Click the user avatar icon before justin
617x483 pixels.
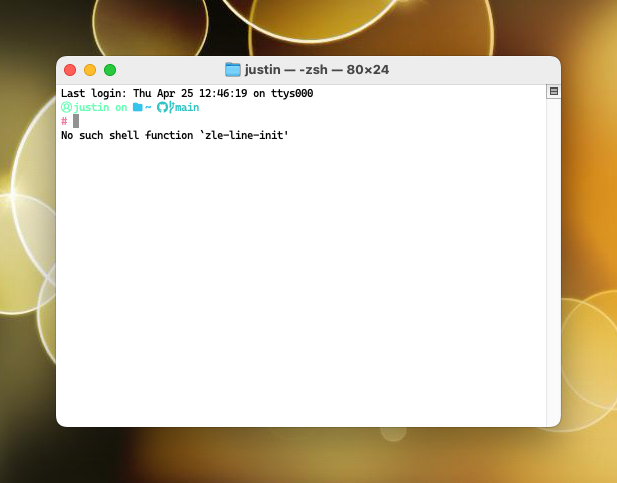tap(67, 107)
